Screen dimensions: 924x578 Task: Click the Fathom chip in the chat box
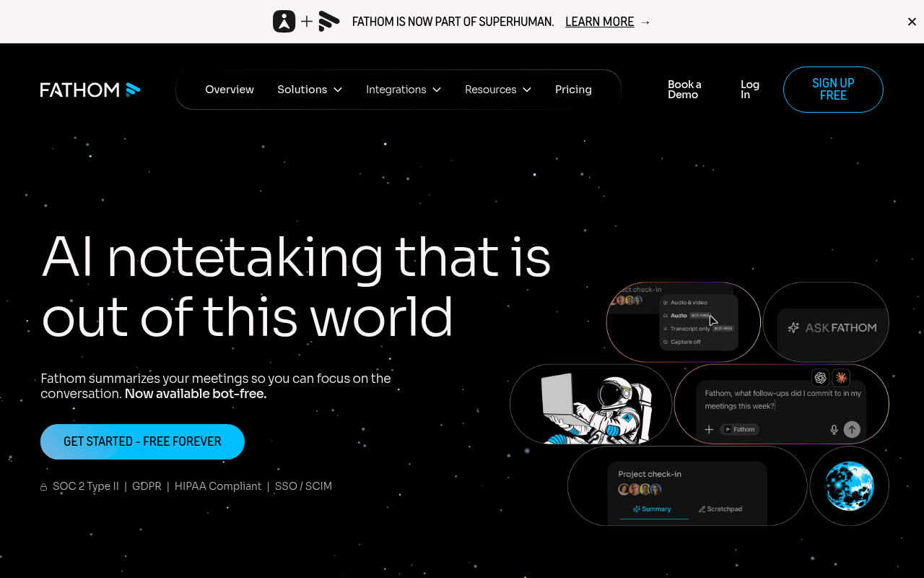tap(739, 429)
